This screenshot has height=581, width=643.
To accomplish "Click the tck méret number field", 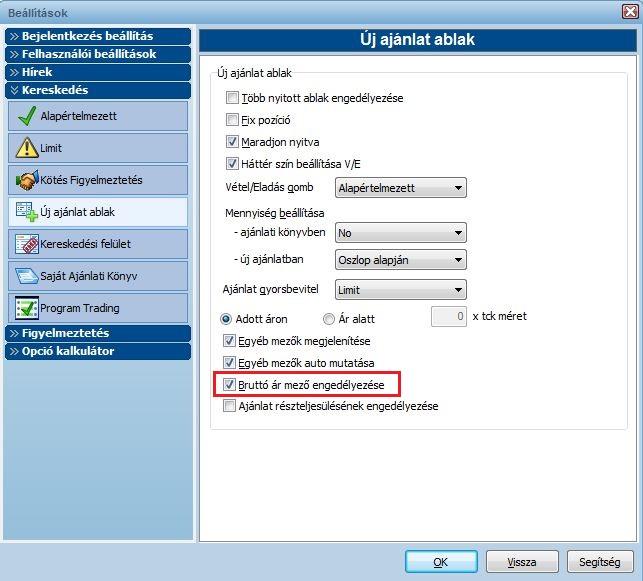I will coord(449,316).
